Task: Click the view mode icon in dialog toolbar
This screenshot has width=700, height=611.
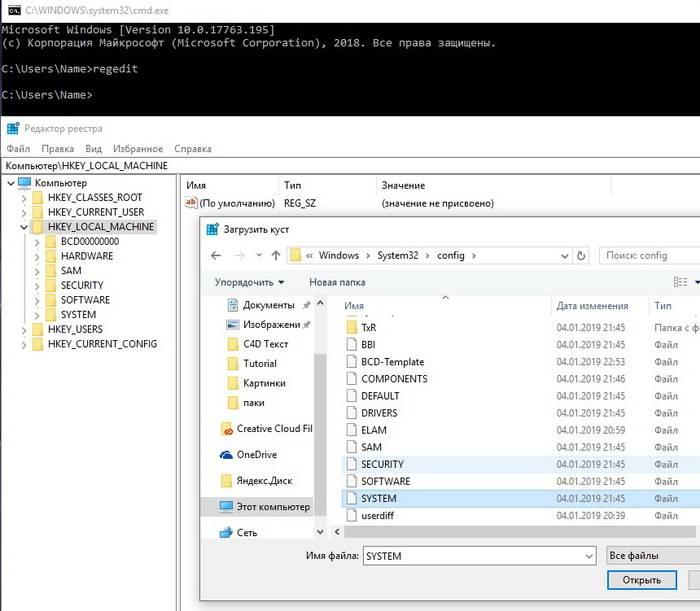Action: click(x=680, y=282)
